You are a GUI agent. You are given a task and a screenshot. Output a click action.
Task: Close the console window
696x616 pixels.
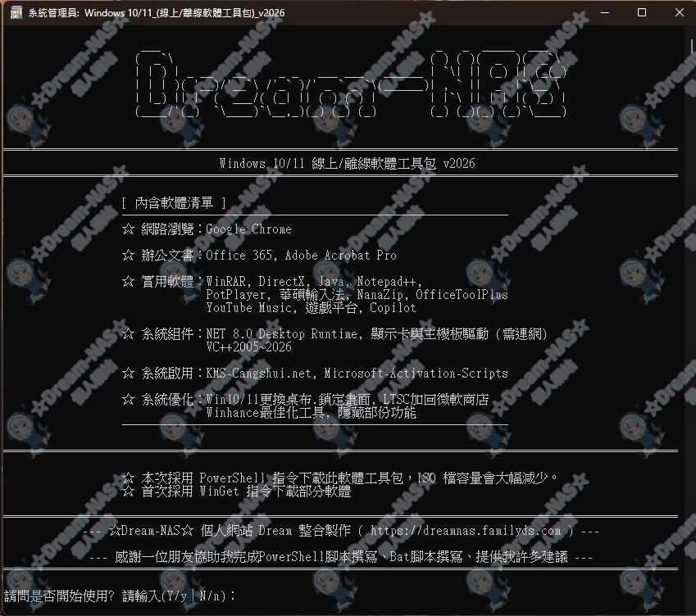pyautogui.click(x=679, y=12)
